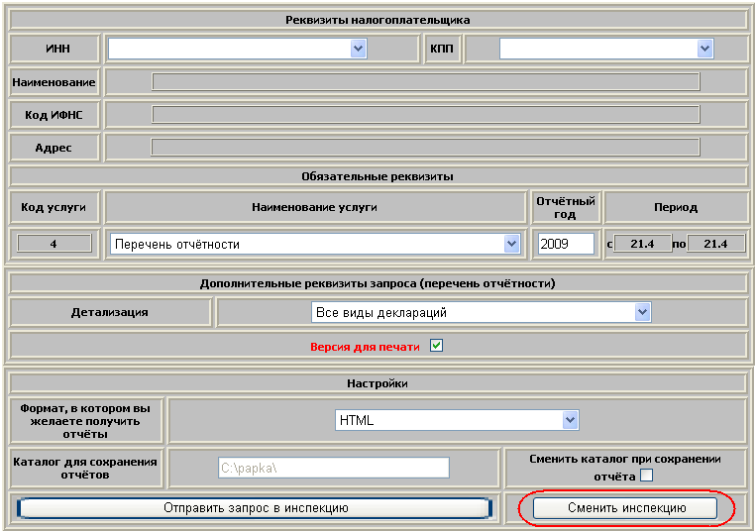Click the Отчётный год field 2009
756x532 pixels.
[566, 244]
